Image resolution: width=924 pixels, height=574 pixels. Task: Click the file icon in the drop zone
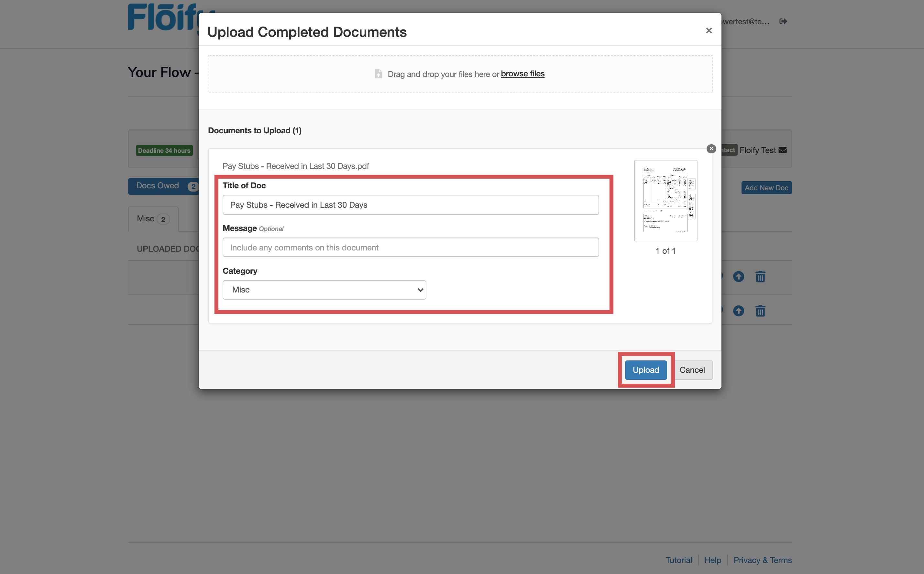[378, 74]
